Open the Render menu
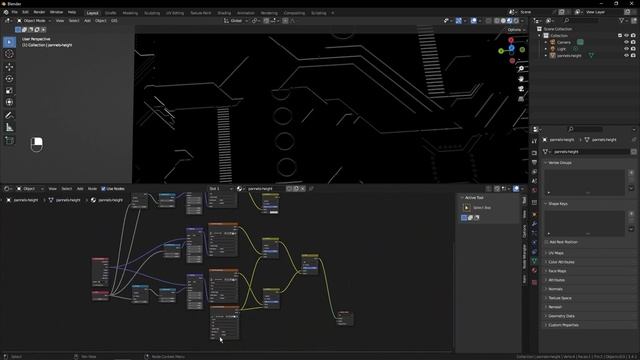 coord(39,12)
